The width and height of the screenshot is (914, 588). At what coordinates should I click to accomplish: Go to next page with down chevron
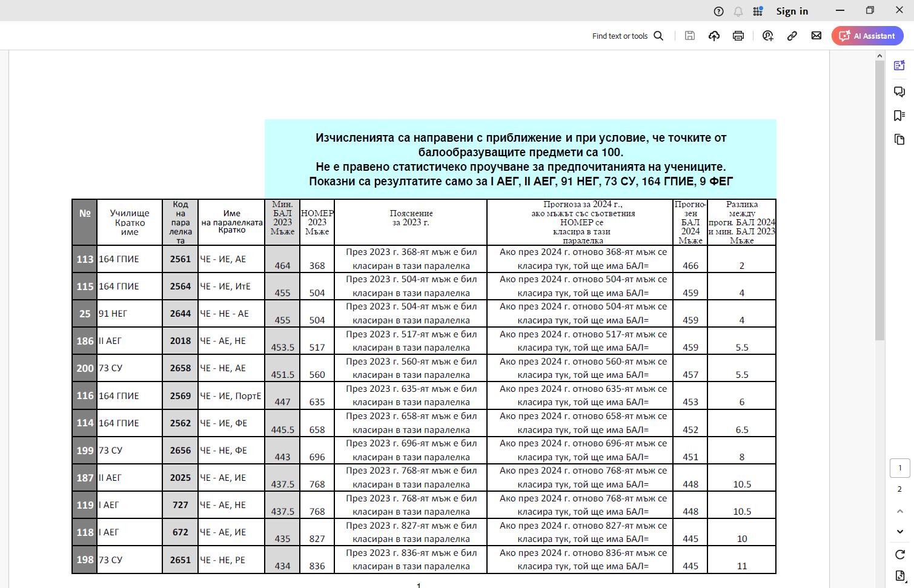(x=899, y=532)
